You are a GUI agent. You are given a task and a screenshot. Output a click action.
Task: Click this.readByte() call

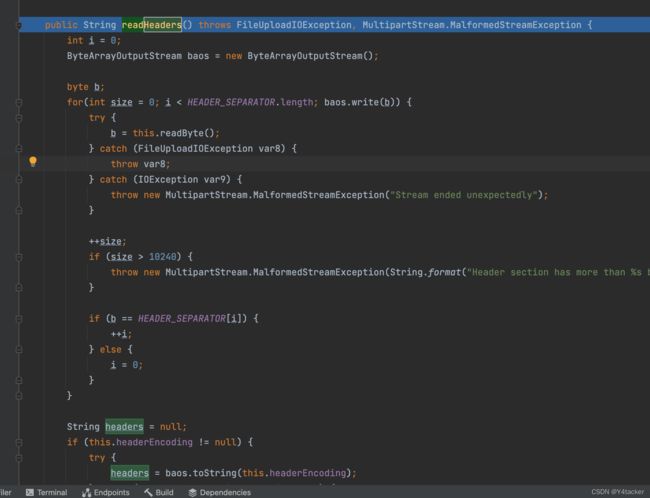[173, 134]
